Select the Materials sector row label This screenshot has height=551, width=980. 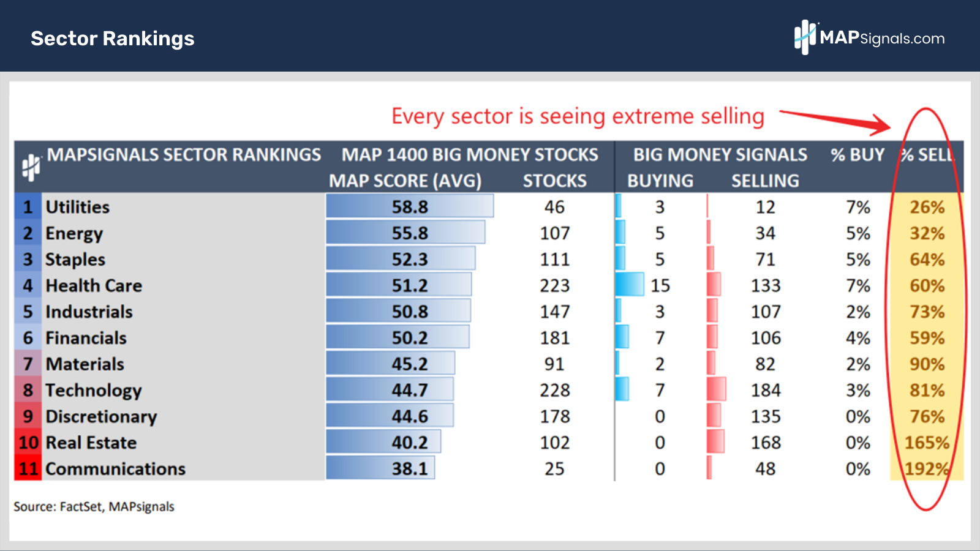click(85, 364)
